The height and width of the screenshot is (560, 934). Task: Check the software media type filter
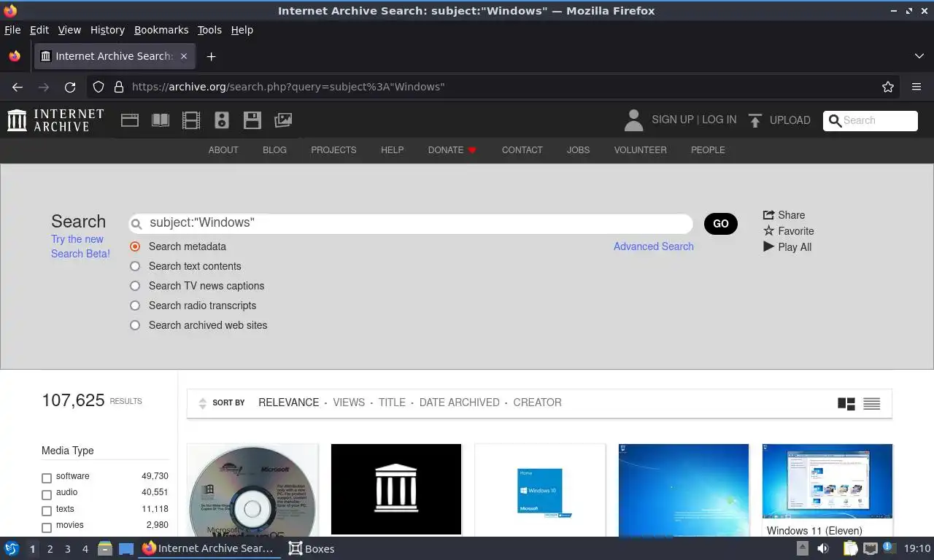coord(47,478)
